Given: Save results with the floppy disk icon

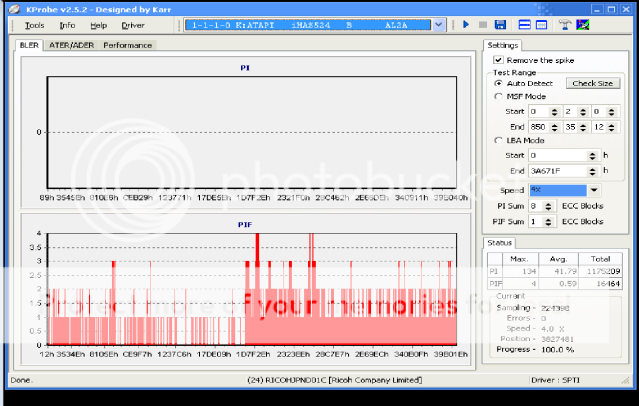Looking at the screenshot, I should (500, 24).
